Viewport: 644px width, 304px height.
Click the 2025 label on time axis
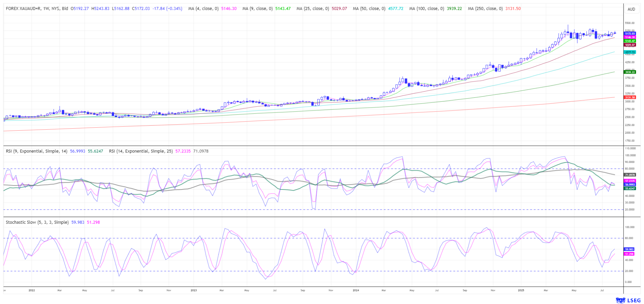point(521,290)
